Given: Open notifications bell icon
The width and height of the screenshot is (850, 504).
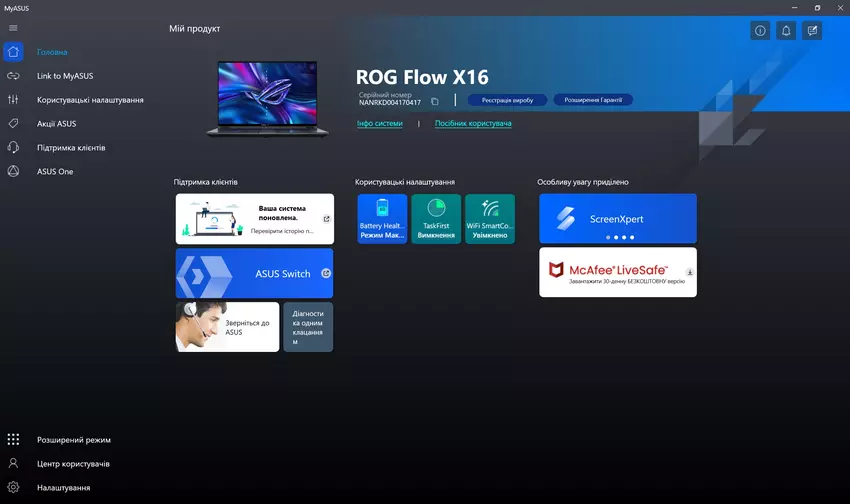Looking at the screenshot, I should pos(786,31).
